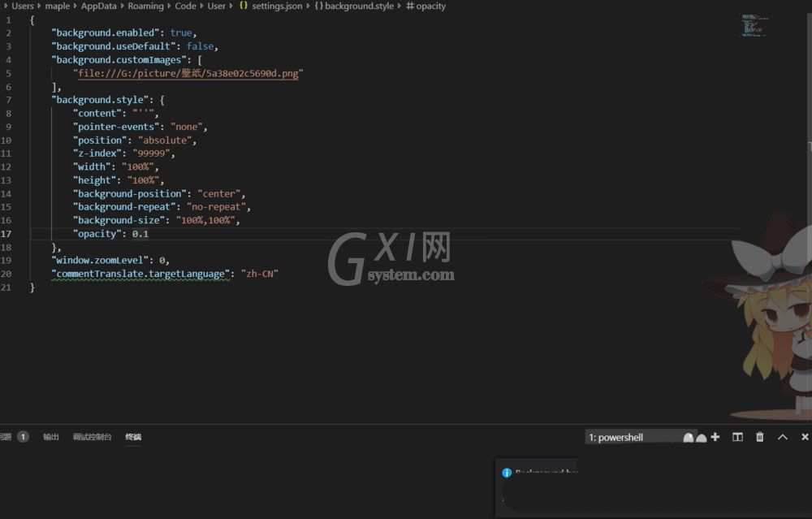This screenshot has width=812, height=519.
Task: Open the 'AppData' breadcrumb segment
Action: [98, 6]
